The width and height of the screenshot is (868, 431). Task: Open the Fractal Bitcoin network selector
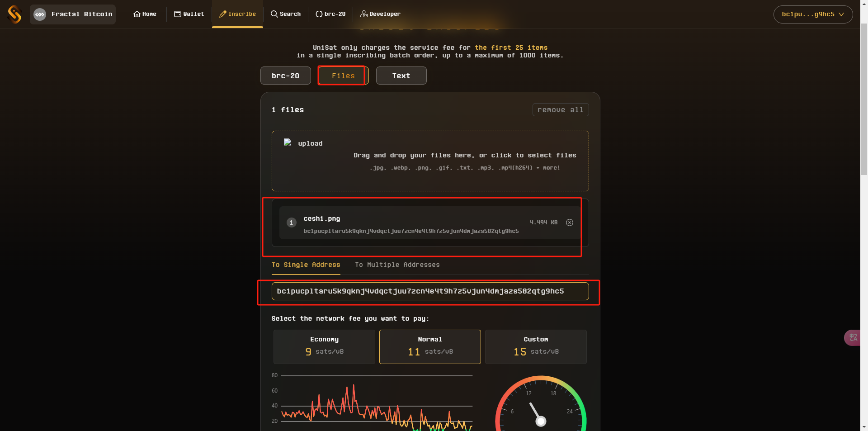73,14
